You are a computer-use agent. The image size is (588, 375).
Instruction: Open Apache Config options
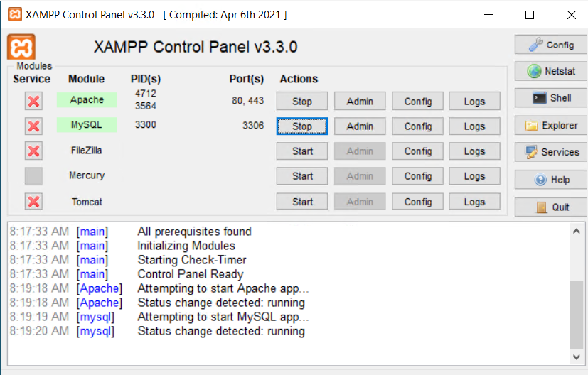click(418, 101)
